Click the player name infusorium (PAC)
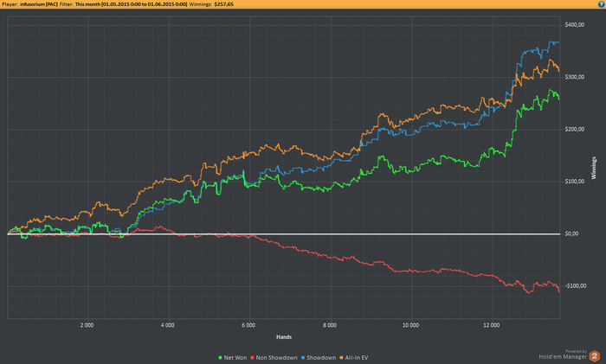 click(x=39, y=4)
